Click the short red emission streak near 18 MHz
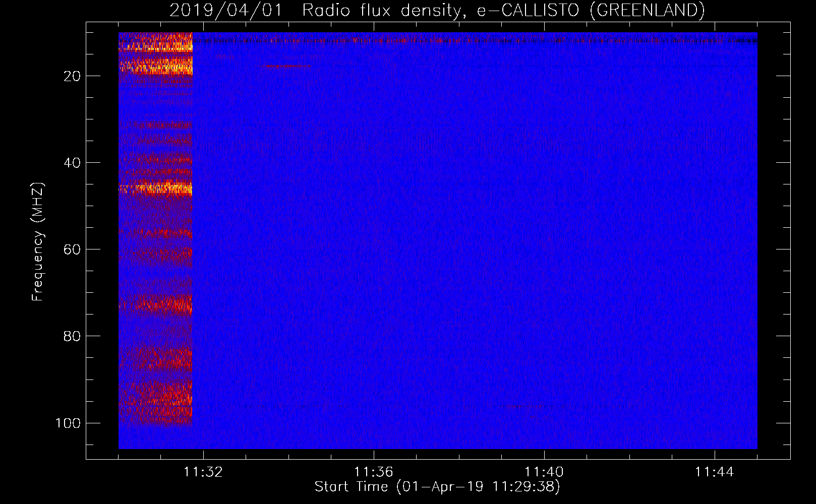 point(286,67)
